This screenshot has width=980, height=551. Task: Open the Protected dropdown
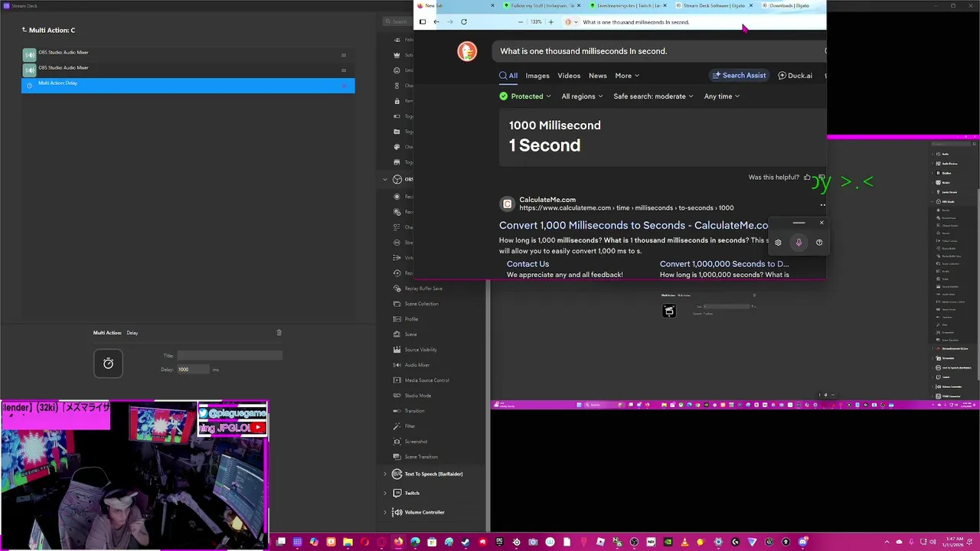pos(525,96)
